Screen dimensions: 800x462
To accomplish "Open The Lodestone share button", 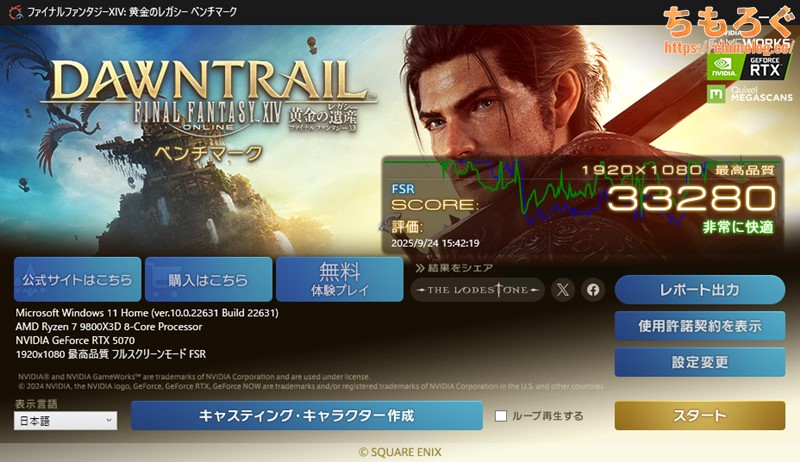I will coord(478,290).
